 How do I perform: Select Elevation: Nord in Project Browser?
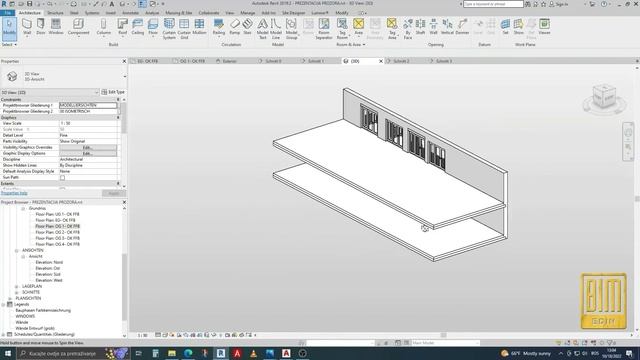[x=49, y=262]
